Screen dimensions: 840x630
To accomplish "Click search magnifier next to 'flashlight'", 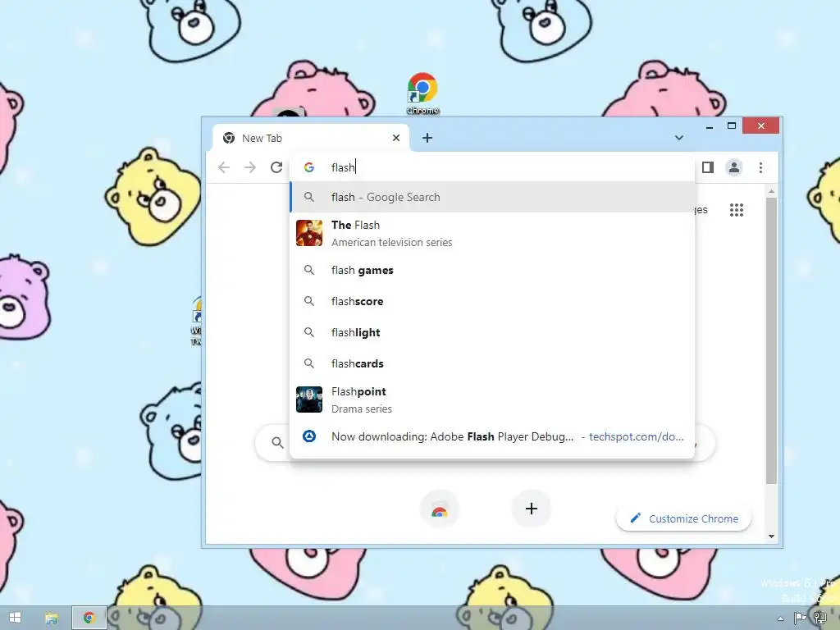I will [309, 332].
